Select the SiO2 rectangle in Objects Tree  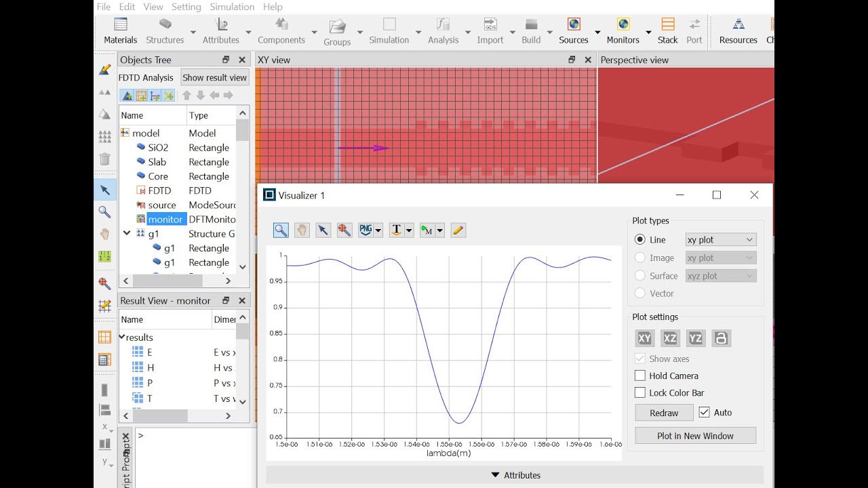158,147
